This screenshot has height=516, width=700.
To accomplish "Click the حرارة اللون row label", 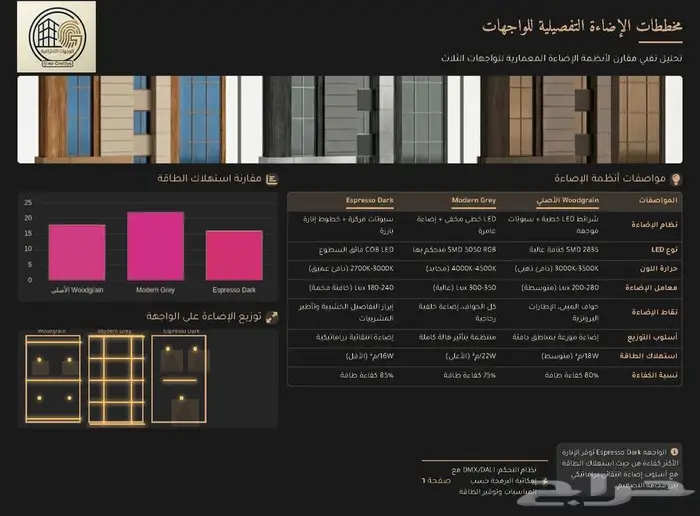I will coord(658,269).
